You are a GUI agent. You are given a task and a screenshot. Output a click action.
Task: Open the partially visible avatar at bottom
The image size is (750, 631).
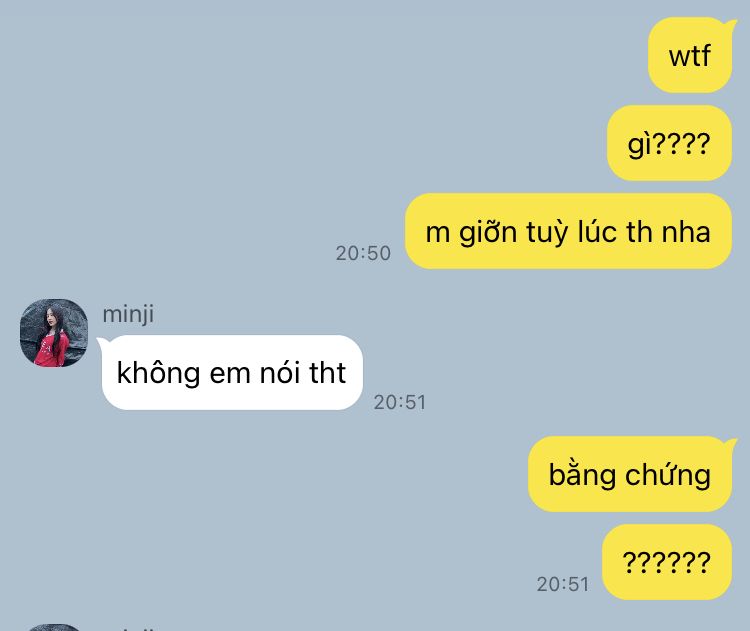54,627
